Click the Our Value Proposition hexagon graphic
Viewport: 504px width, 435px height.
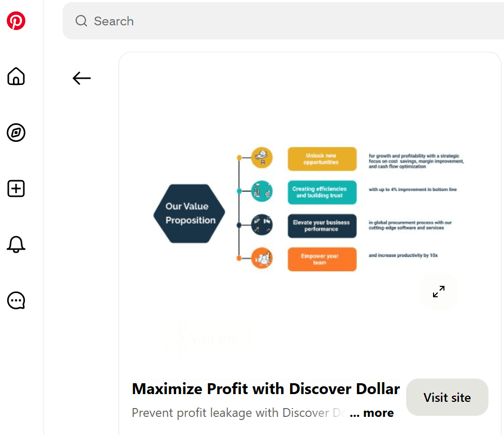(x=189, y=214)
